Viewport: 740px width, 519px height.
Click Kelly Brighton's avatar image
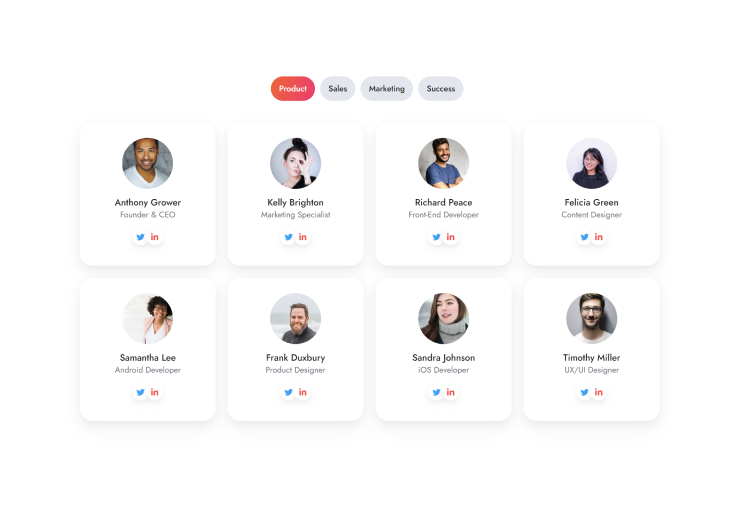[x=295, y=163]
